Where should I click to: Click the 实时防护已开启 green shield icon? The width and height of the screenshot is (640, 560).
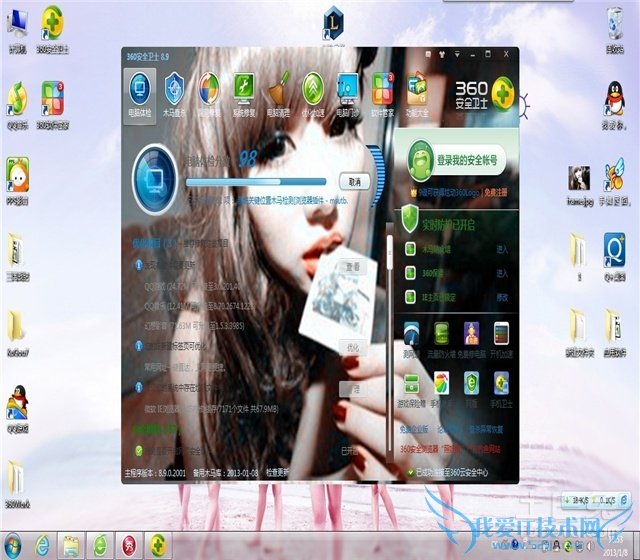click(409, 219)
